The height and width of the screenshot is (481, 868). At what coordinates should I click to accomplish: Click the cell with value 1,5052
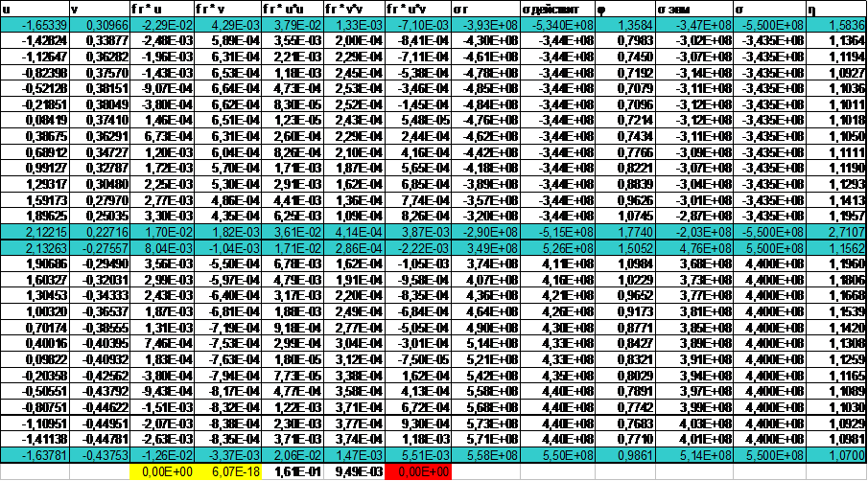629,247
